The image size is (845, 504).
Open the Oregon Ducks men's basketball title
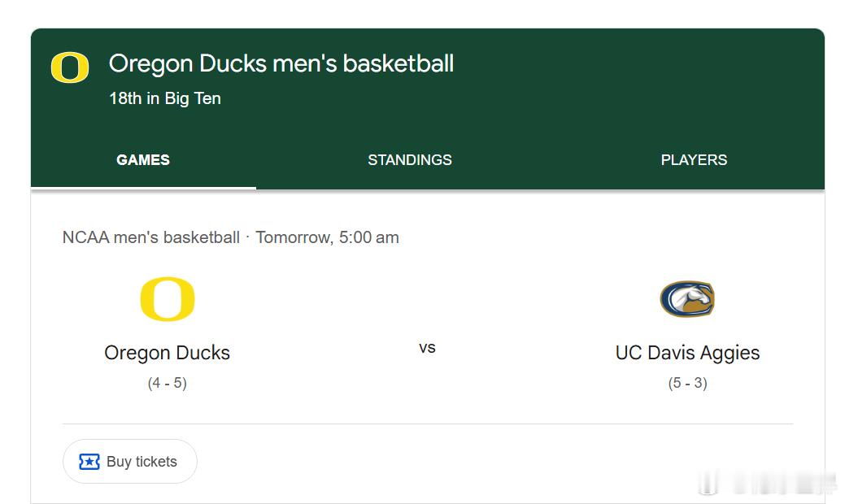coord(281,63)
